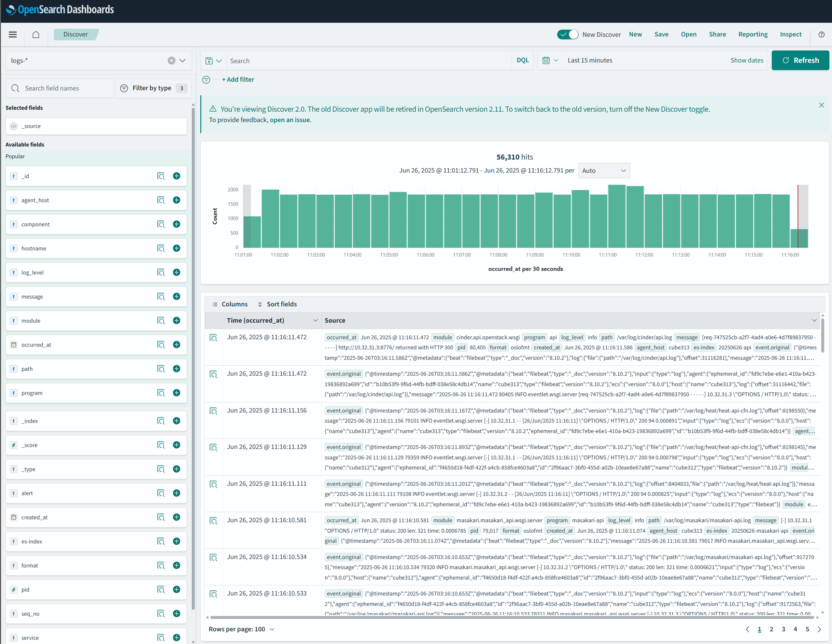Clear the logs-* index pattern selection
The height and width of the screenshot is (644, 832).
(171, 61)
